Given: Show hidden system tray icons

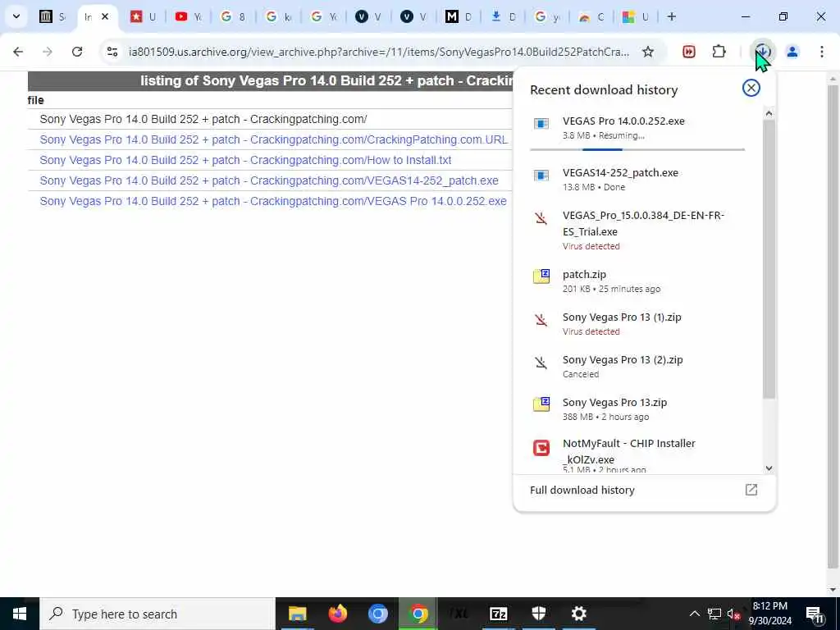Looking at the screenshot, I should [x=694, y=614].
